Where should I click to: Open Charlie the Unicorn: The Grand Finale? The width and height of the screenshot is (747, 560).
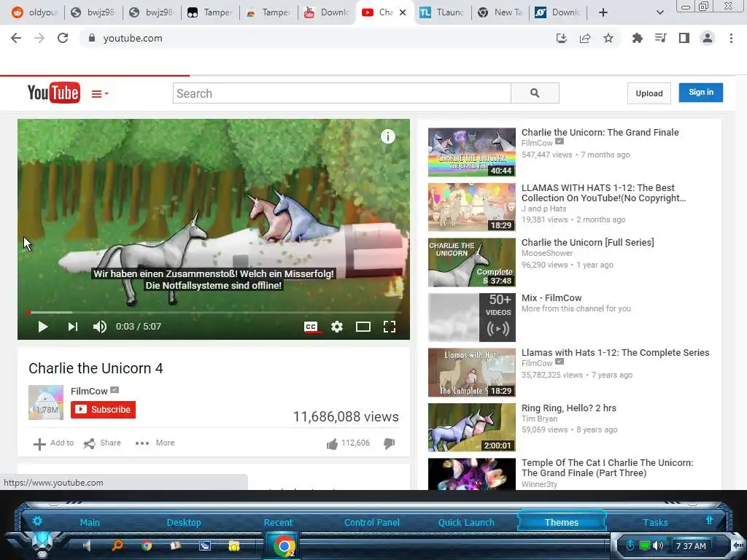pyautogui.click(x=600, y=133)
